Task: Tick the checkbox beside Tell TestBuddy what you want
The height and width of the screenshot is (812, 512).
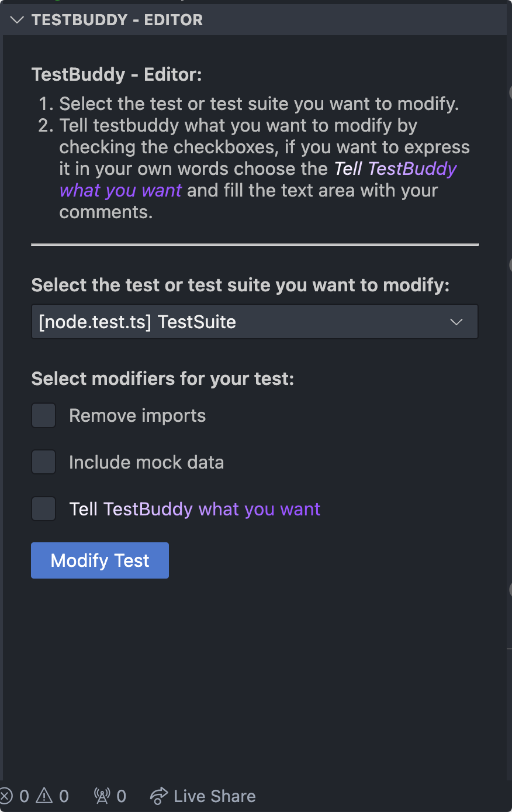Action: pyautogui.click(x=44, y=509)
